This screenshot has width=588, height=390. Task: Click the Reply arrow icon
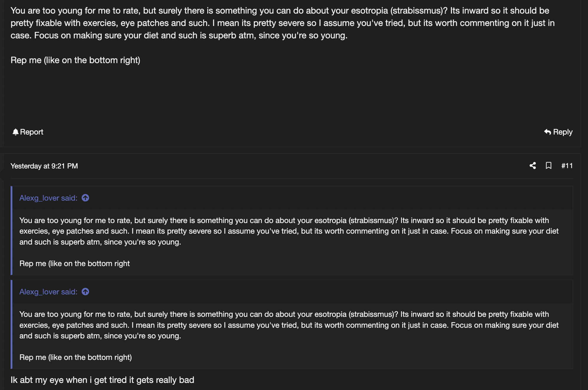pos(547,132)
